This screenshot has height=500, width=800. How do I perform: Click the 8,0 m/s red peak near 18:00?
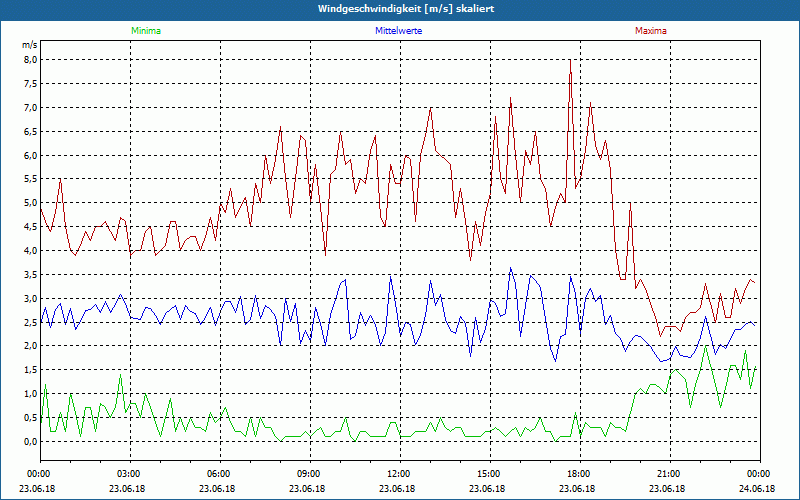pos(570,60)
